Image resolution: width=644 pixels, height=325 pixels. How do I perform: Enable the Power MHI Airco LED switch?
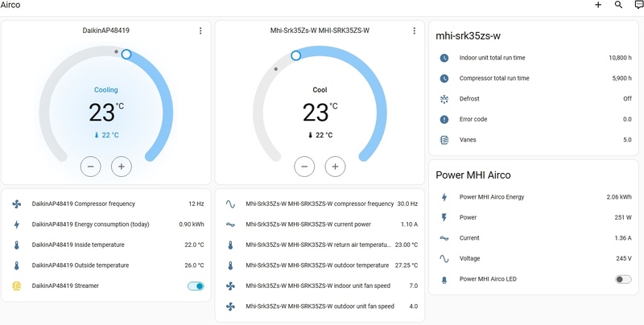tap(623, 279)
